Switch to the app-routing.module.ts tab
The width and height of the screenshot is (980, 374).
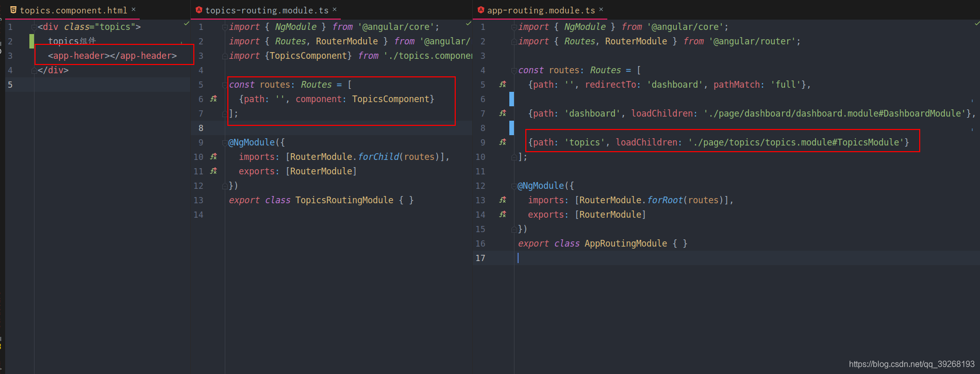pyautogui.click(x=541, y=10)
